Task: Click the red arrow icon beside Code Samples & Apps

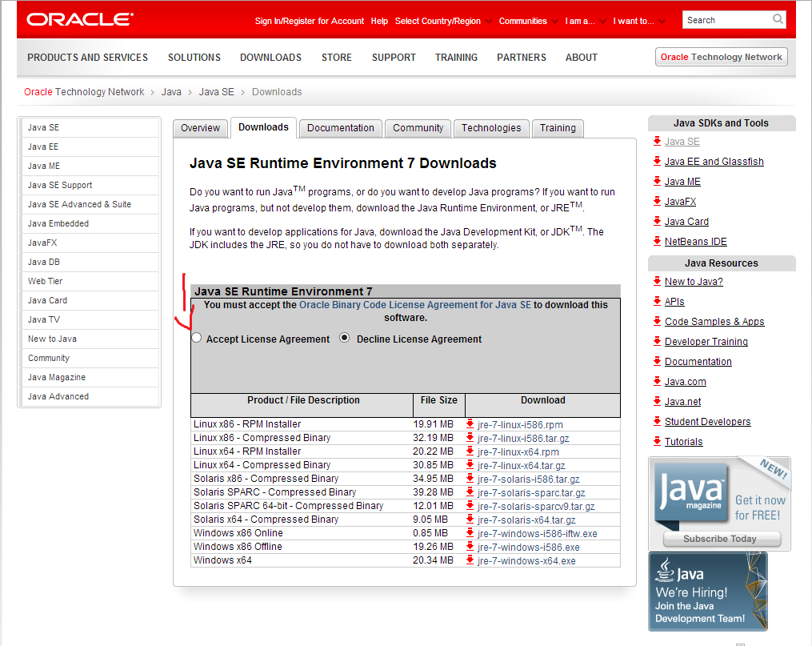Action: pyautogui.click(x=657, y=321)
